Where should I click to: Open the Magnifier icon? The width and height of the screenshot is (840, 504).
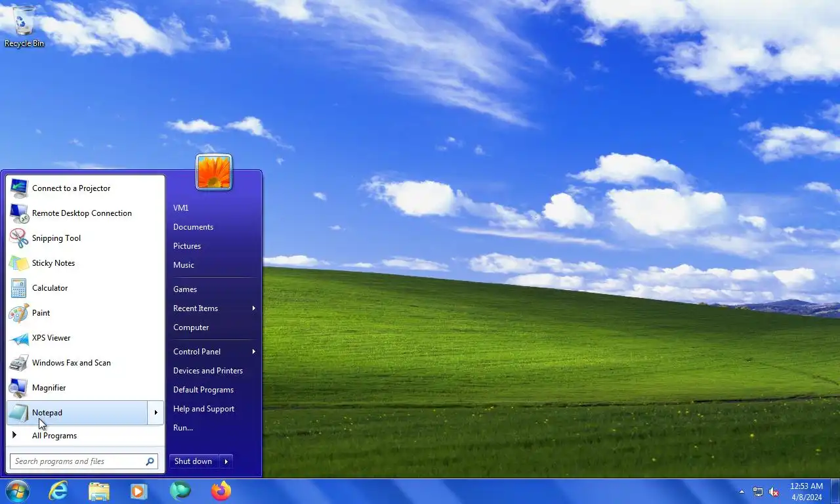(18, 388)
